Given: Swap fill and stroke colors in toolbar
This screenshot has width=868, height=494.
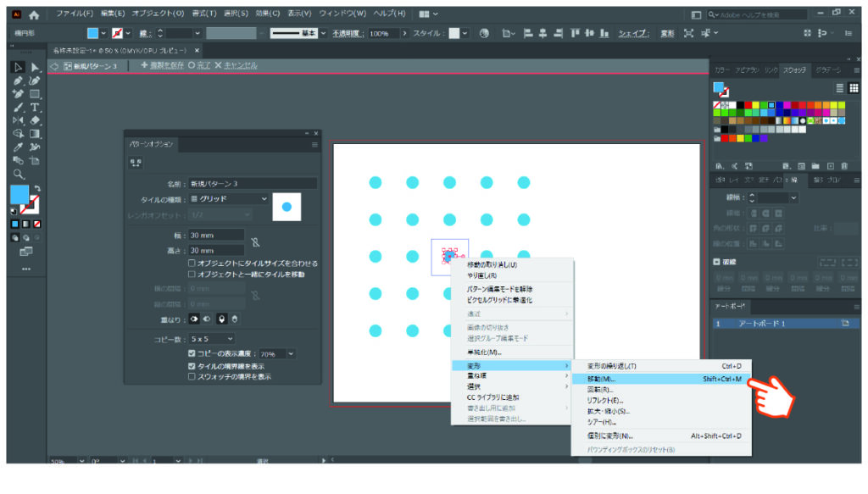Looking at the screenshot, I should [37, 189].
